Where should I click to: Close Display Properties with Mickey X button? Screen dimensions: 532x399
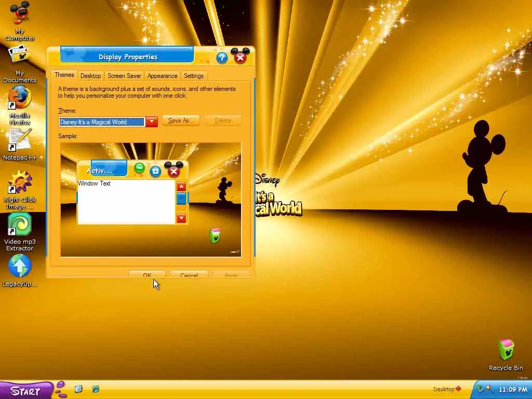pyautogui.click(x=240, y=56)
